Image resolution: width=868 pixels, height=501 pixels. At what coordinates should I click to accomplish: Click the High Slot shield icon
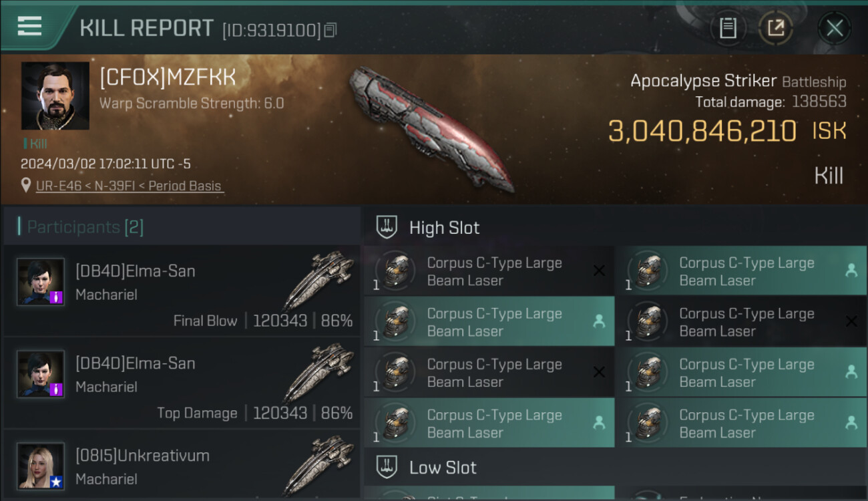coord(387,227)
